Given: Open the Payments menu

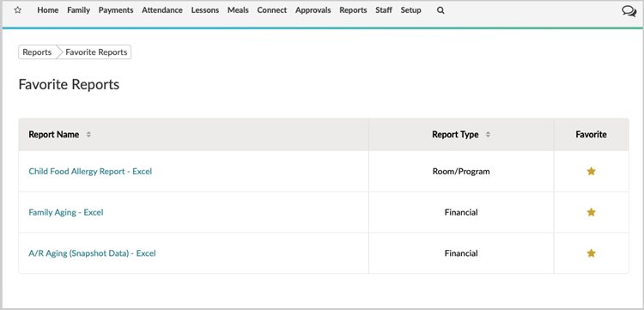Looking at the screenshot, I should pos(116,10).
